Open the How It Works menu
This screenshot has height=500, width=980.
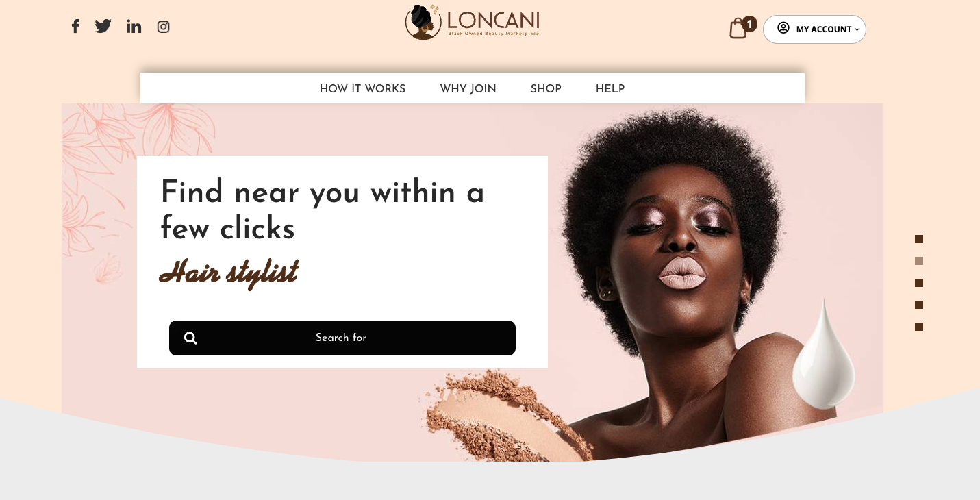coord(363,88)
